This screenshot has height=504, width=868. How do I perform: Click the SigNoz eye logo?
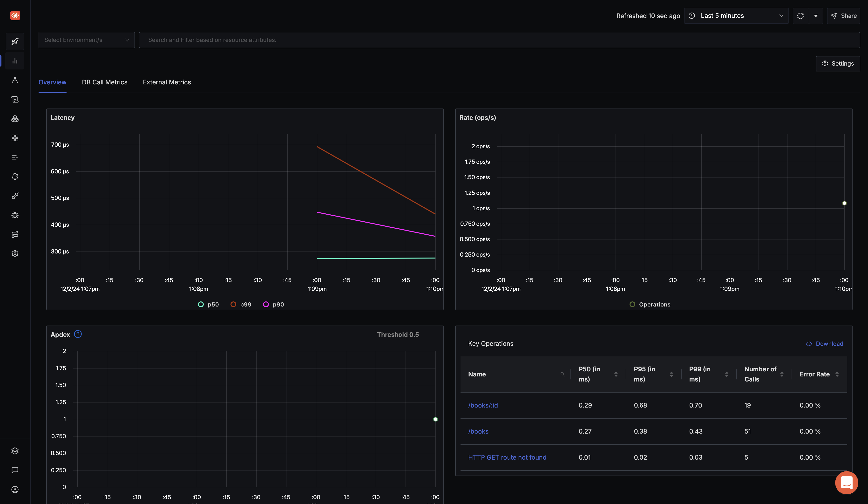(x=15, y=15)
